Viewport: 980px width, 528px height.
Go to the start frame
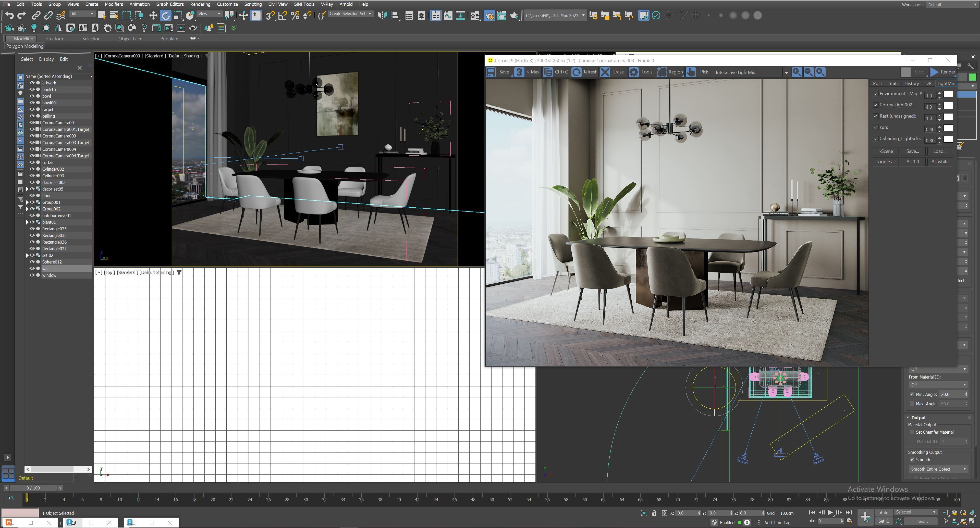click(x=812, y=513)
